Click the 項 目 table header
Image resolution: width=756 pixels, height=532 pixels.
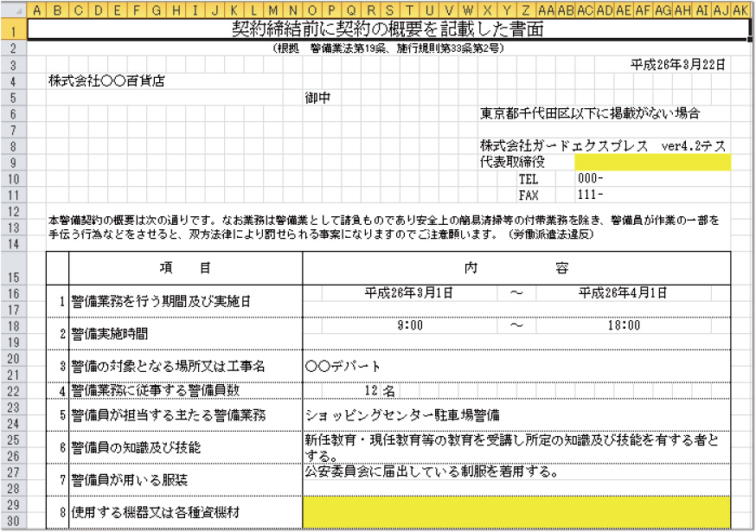[186, 268]
